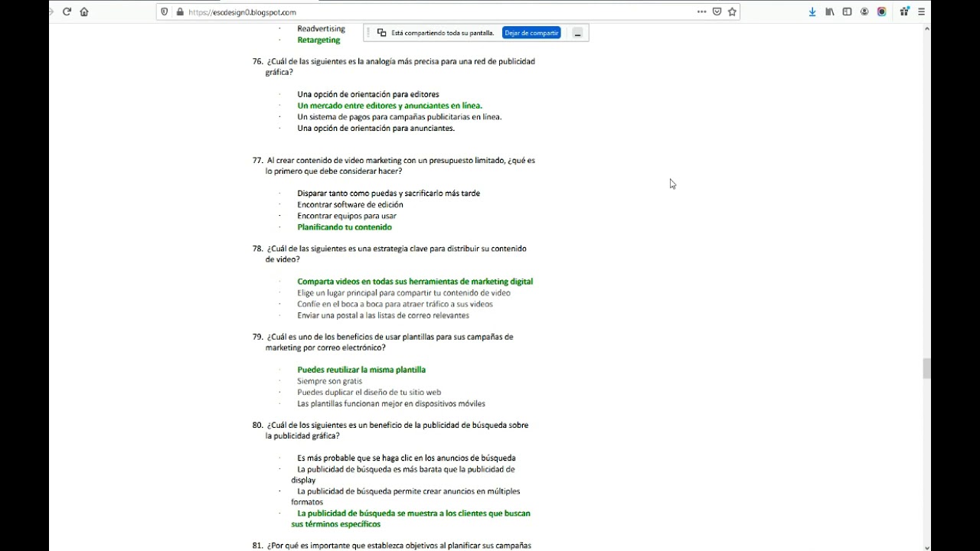The height and width of the screenshot is (551, 980).
Task: Click 'Un sistema de pagos para campañas publicitarias'
Action: (x=400, y=117)
